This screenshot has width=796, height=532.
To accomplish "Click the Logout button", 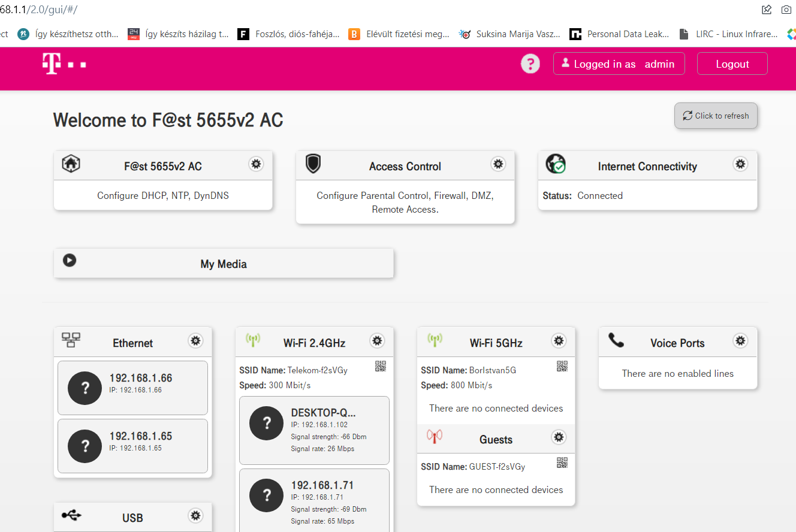I will [732, 64].
